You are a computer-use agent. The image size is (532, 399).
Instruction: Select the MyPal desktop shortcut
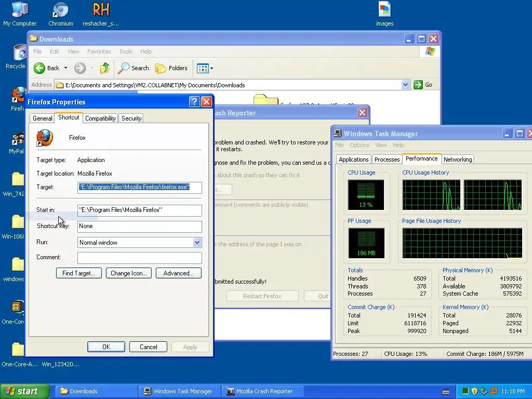point(17,143)
